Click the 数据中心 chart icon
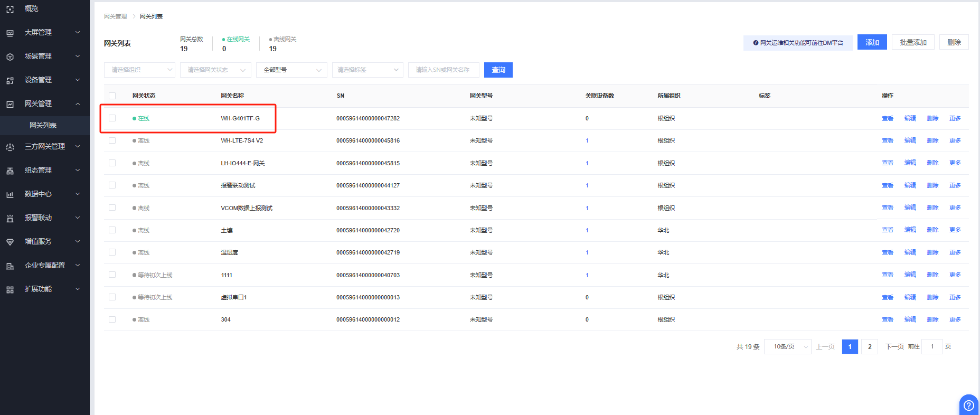This screenshot has width=980, height=415. 10,194
